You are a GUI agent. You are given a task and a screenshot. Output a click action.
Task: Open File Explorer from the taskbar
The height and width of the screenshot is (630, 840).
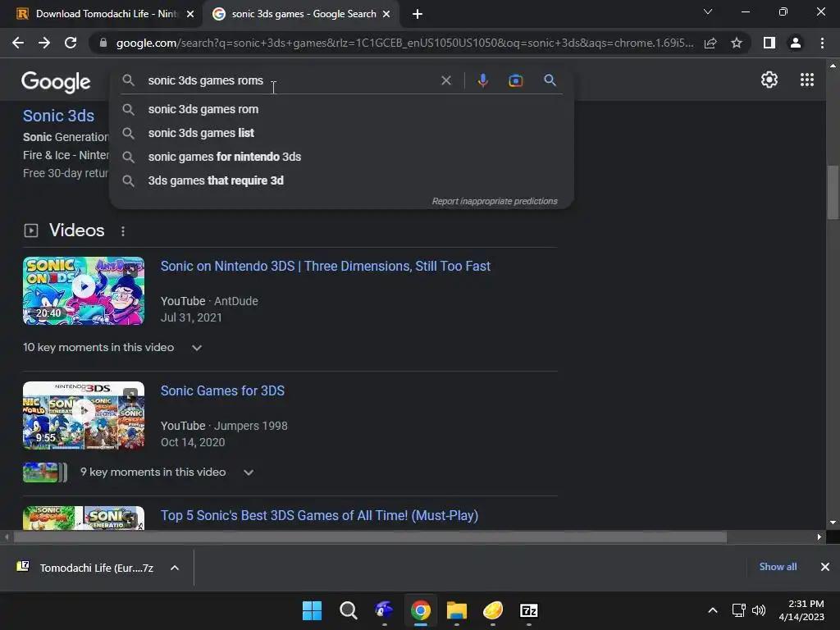tap(456, 610)
